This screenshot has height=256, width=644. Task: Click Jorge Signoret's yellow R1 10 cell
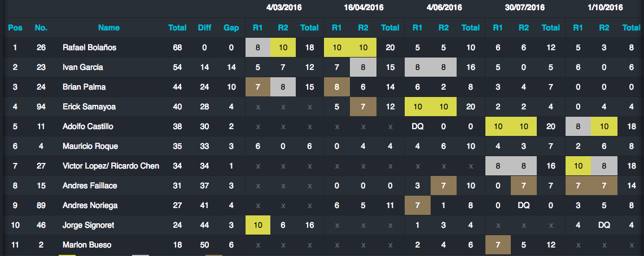click(x=258, y=225)
